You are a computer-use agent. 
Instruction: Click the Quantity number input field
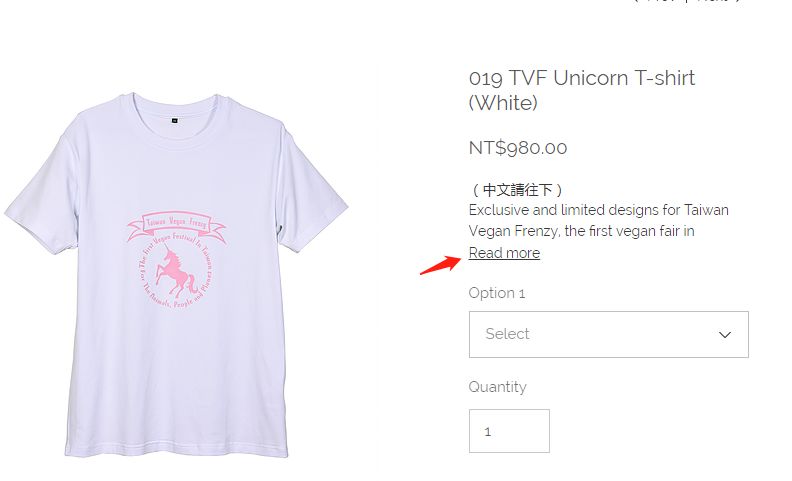509,431
